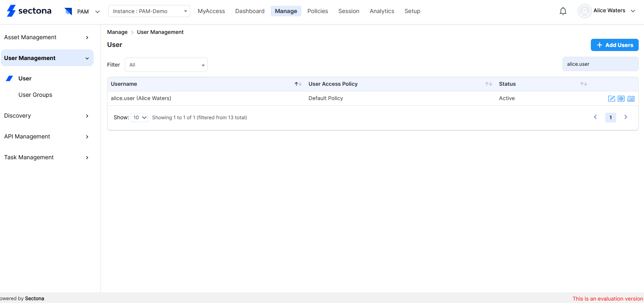Click the Add Users button
Screen dimensions: 644x303
click(x=614, y=45)
